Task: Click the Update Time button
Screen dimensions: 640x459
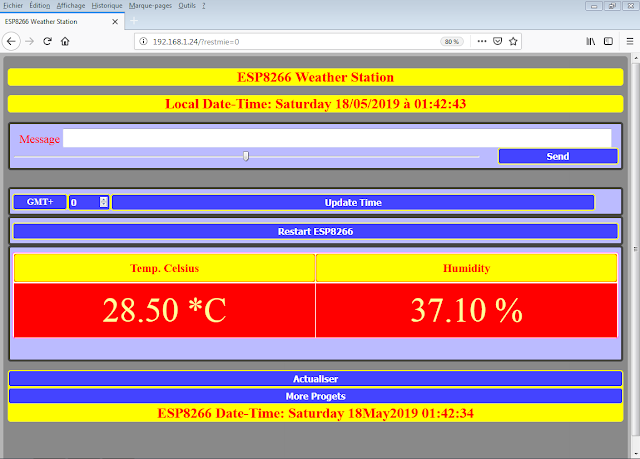Action: coord(353,202)
